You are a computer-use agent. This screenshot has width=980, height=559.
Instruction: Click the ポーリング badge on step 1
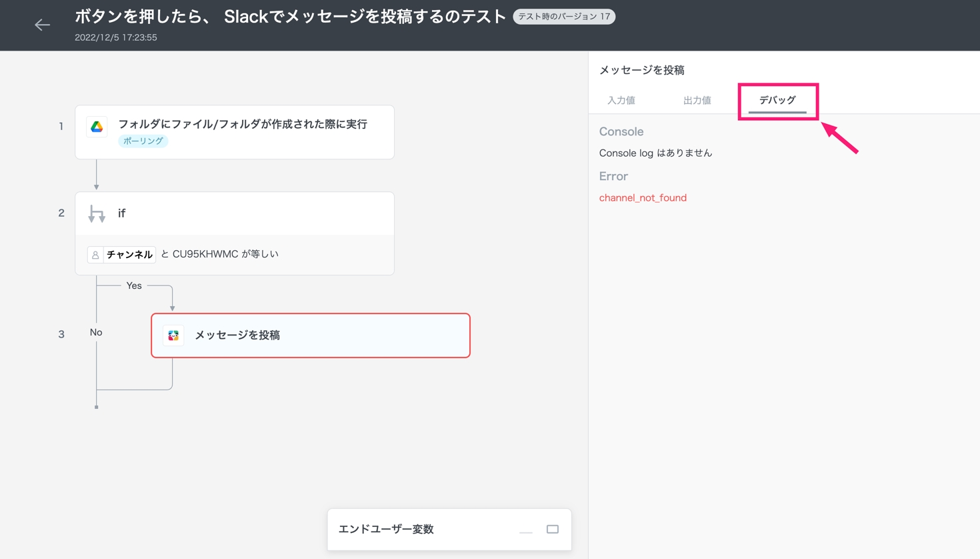143,141
